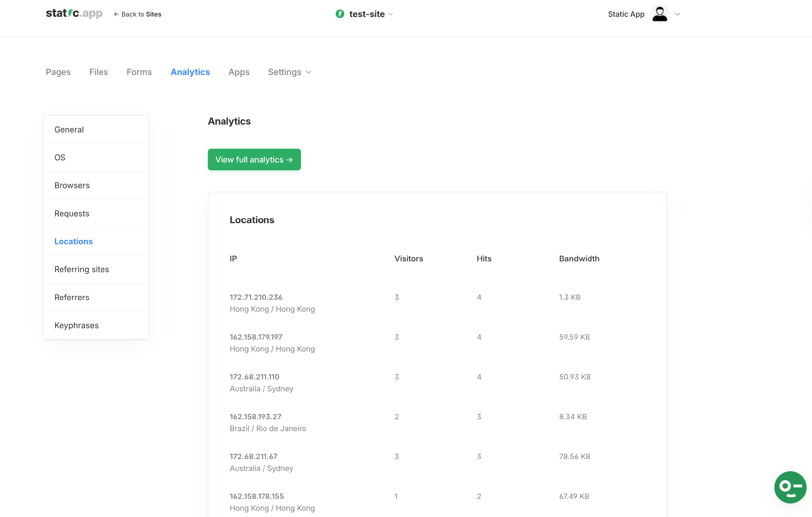Switch to the Pages tab

58,72
